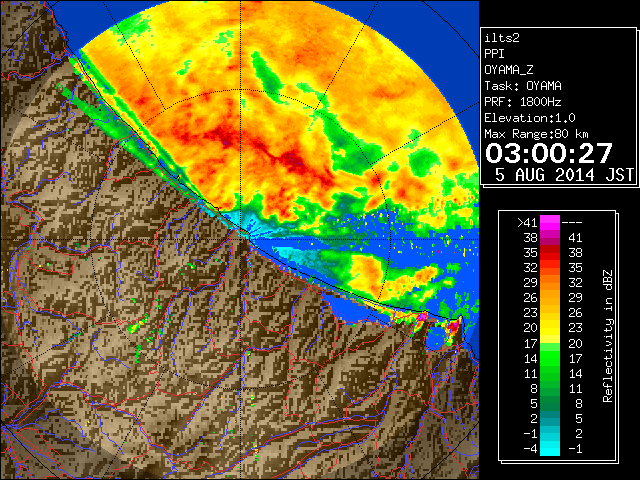640x480 pixels.
Task: Pick the red 35–38 dBZ color swatch
Action: [x=550, y=253]
